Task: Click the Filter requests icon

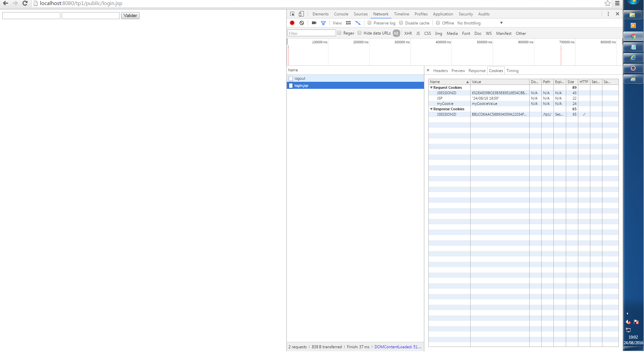Action: click(323, 23)
